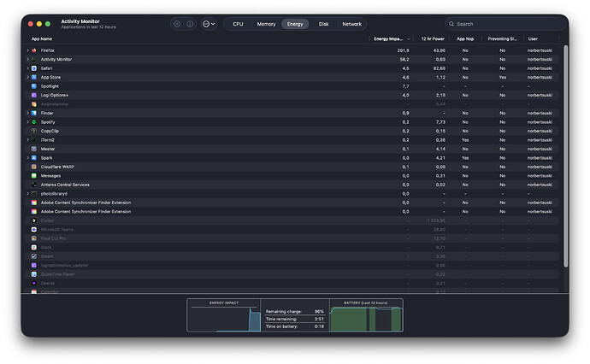Click the Amphetamine app icon

[34, 104]
